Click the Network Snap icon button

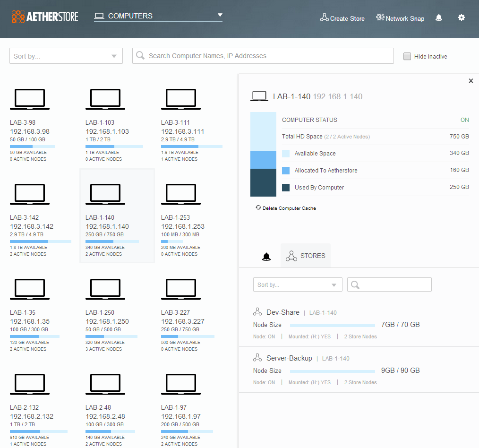pos(380,18)
